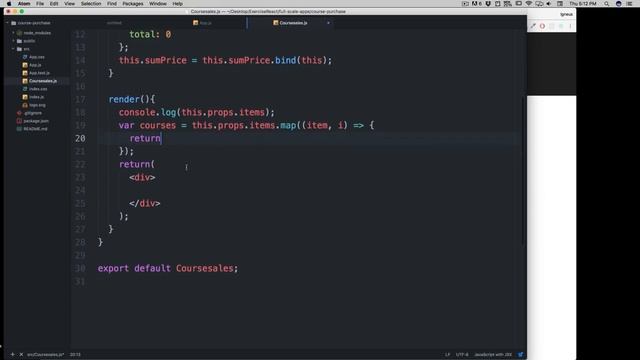Switch to the untitled editor tab
Screen dimensions: 640x360
[114, 23]
